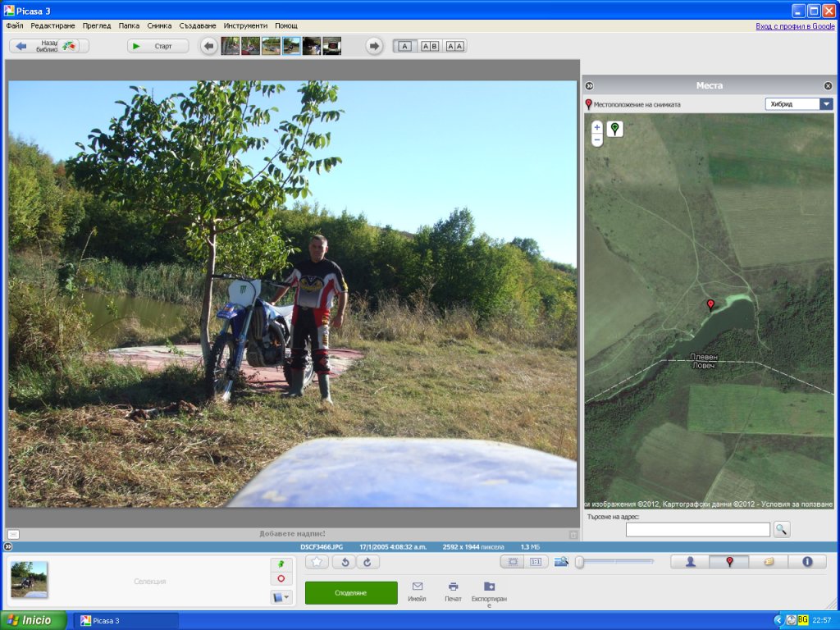Select third filmstrip thumbnail with pond
This screenshot has width=840, height=630.
click(x=271, y=46)
